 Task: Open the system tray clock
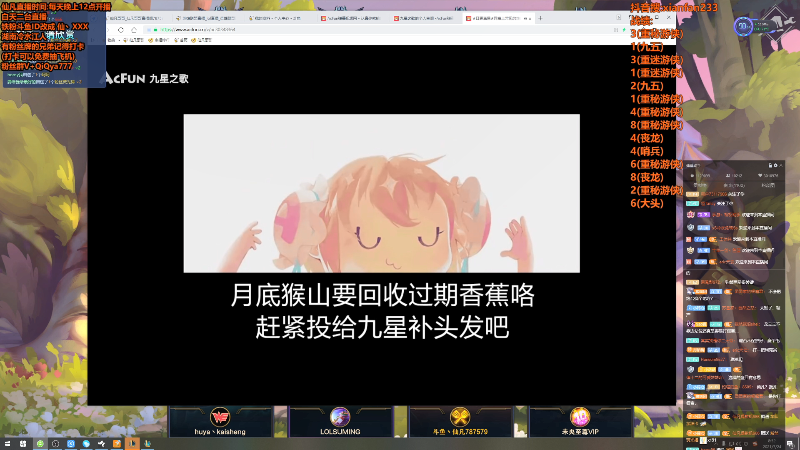pos(771,444)
